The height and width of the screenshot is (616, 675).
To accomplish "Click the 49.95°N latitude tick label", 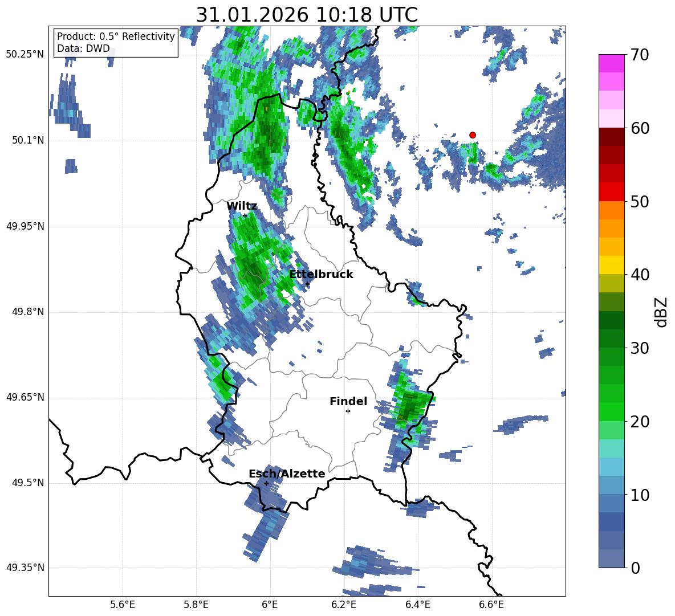I will coord(25,226).
